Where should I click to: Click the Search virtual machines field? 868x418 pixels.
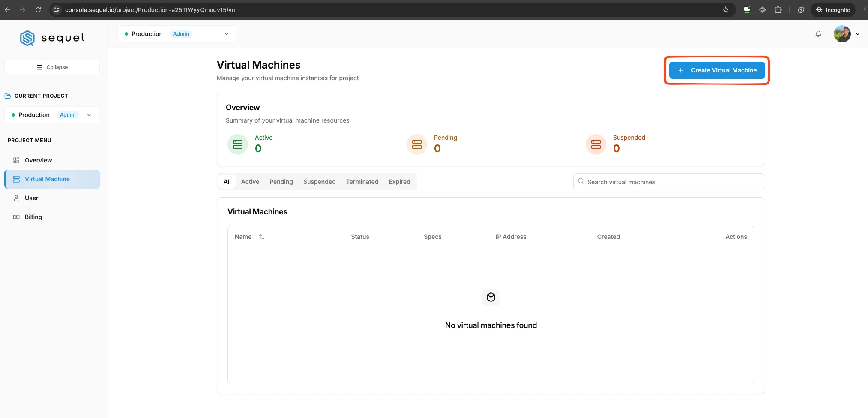pos(669,182)
